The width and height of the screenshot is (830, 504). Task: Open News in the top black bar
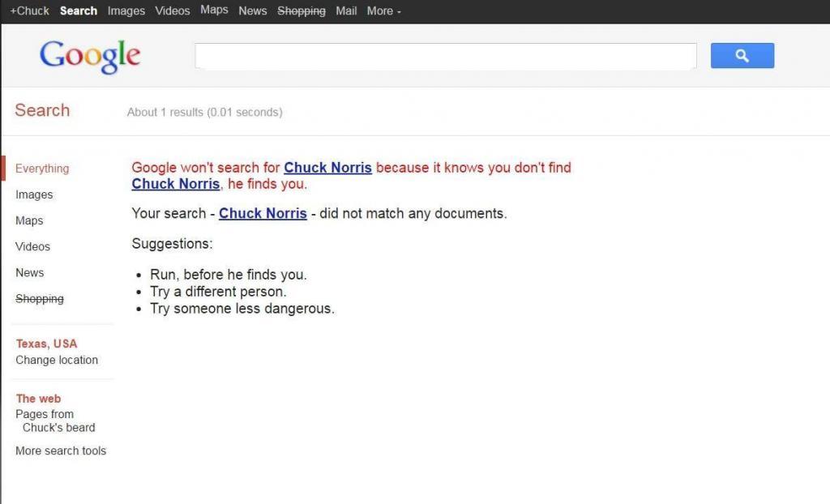253,11
